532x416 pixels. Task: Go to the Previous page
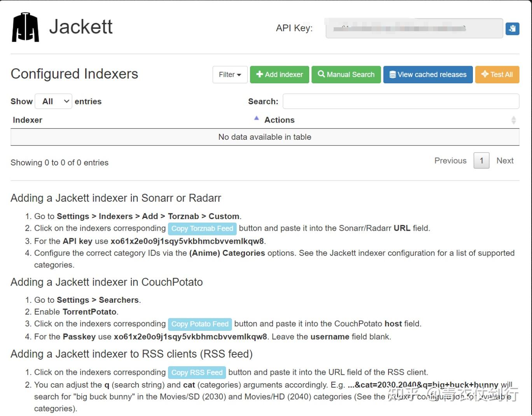450,161
